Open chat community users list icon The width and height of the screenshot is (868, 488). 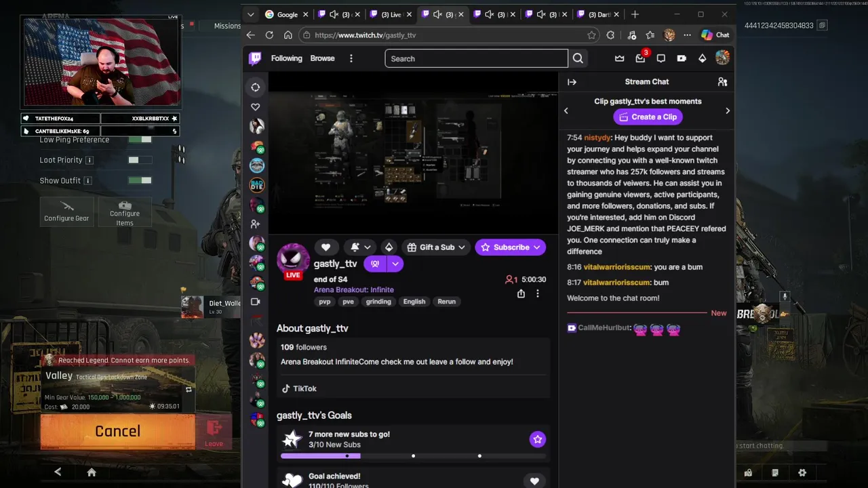722,82
